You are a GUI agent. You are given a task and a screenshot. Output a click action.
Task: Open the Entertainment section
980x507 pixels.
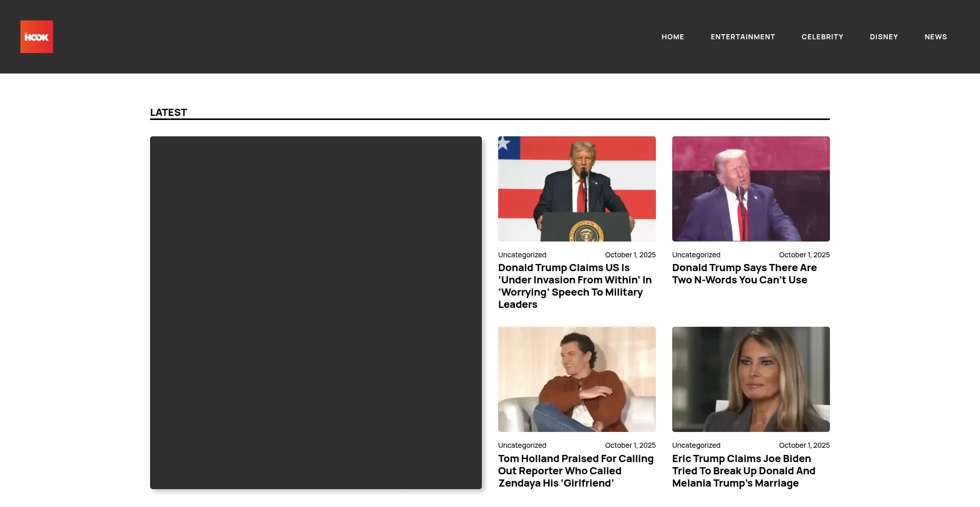[742, 37]
